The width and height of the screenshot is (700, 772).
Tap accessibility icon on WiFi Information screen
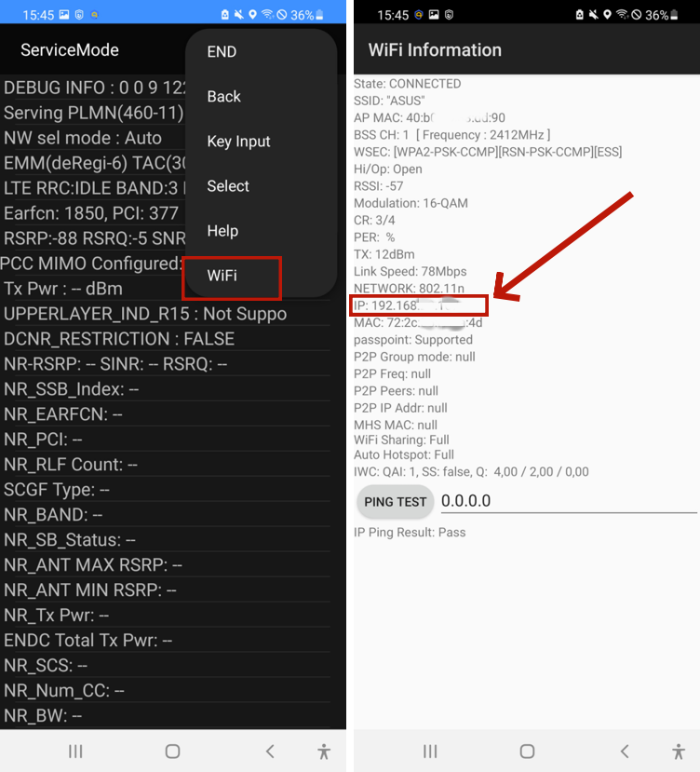[x=679, y=752]
